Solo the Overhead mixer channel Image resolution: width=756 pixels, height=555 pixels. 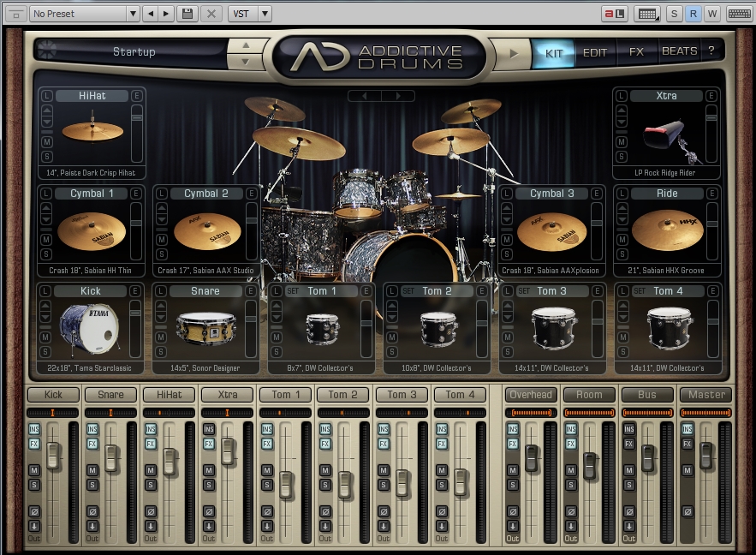513,485
